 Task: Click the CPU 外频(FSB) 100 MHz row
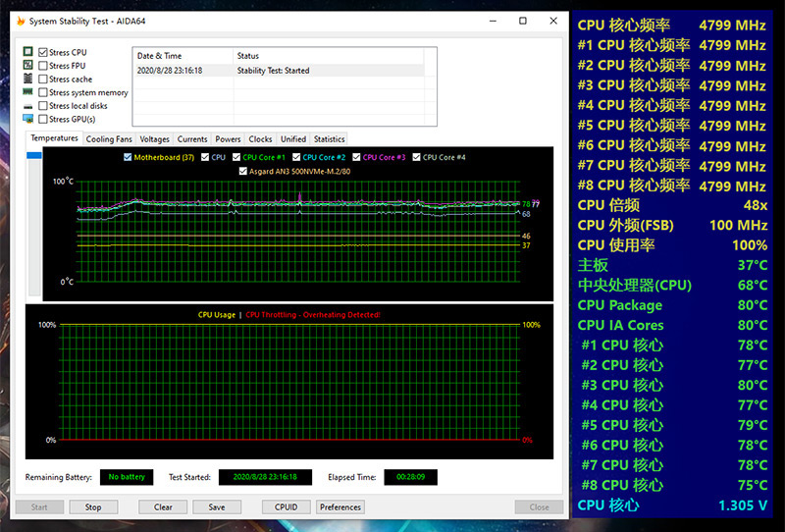coord(672,225)
